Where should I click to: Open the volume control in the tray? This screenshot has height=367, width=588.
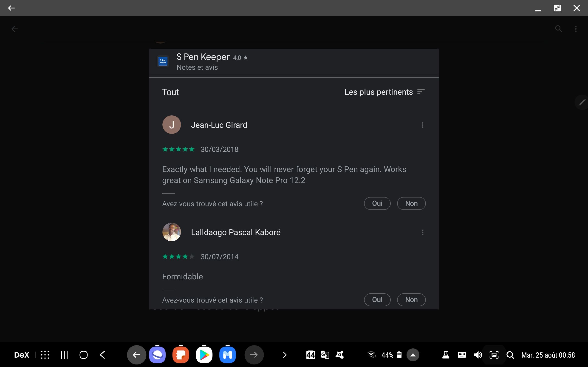(x=478, y=355)
